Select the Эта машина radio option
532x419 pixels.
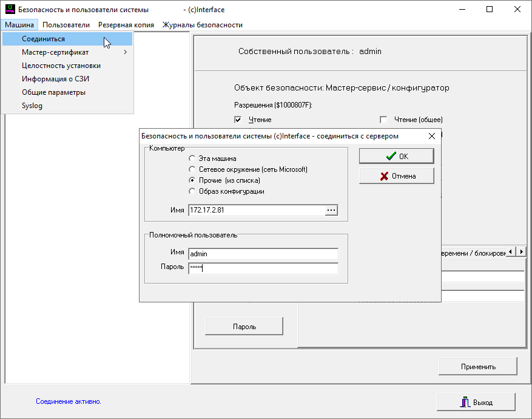click(192, 158)
